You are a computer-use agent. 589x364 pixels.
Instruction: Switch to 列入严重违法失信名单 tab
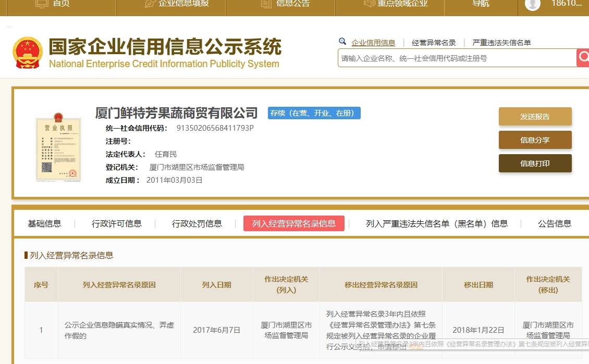437,223
